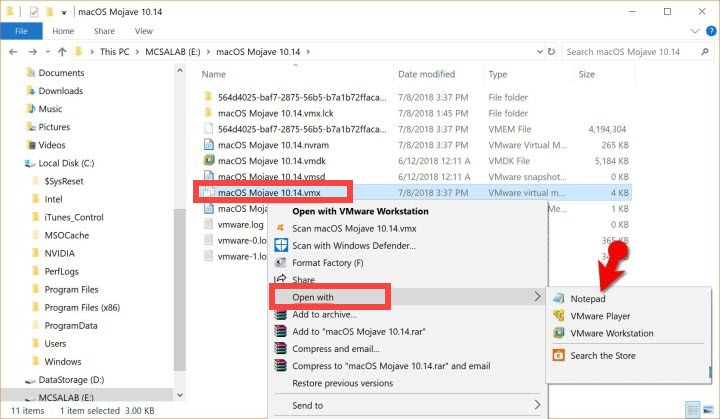Click the Windows Defender shield scan icon

281,245
